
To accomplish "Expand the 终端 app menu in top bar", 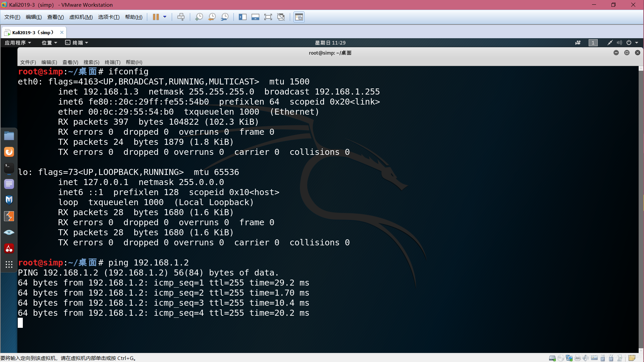I will 76,43.
